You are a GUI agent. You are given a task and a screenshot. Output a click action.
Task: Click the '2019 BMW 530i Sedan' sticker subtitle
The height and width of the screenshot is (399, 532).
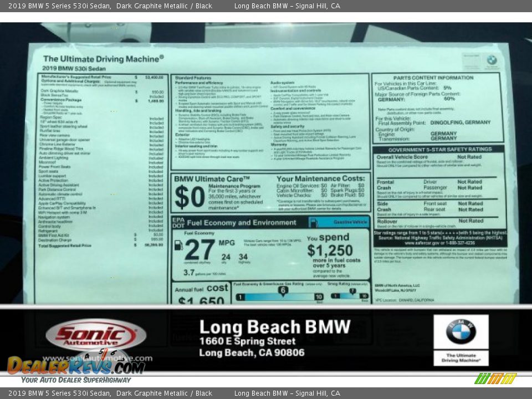tap(74, 68)
